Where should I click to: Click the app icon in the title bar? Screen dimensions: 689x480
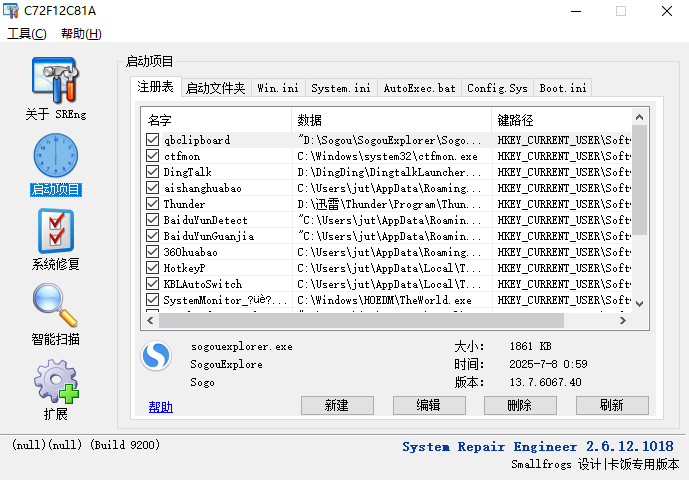point(11,11)
